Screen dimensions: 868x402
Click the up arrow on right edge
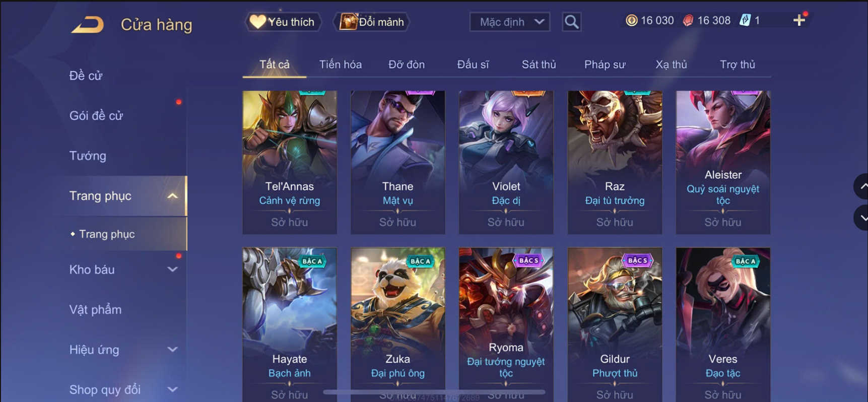tap(862, 186)
